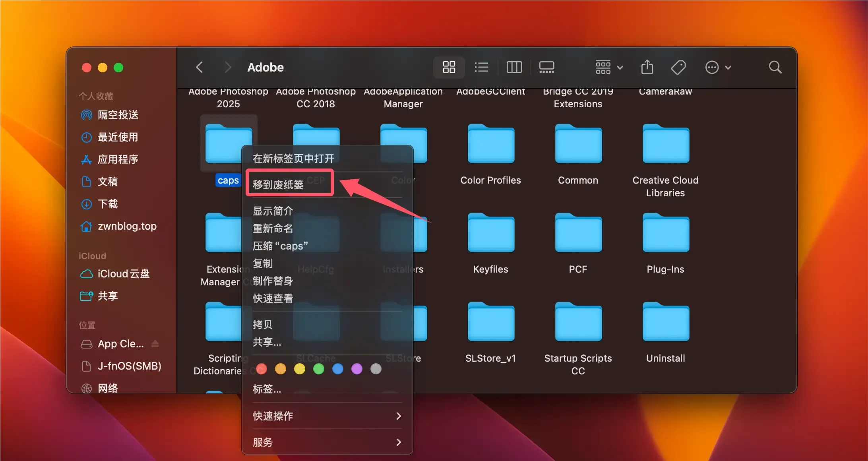
Task: Choose 共享... from context menu
Action: (327, 342)
